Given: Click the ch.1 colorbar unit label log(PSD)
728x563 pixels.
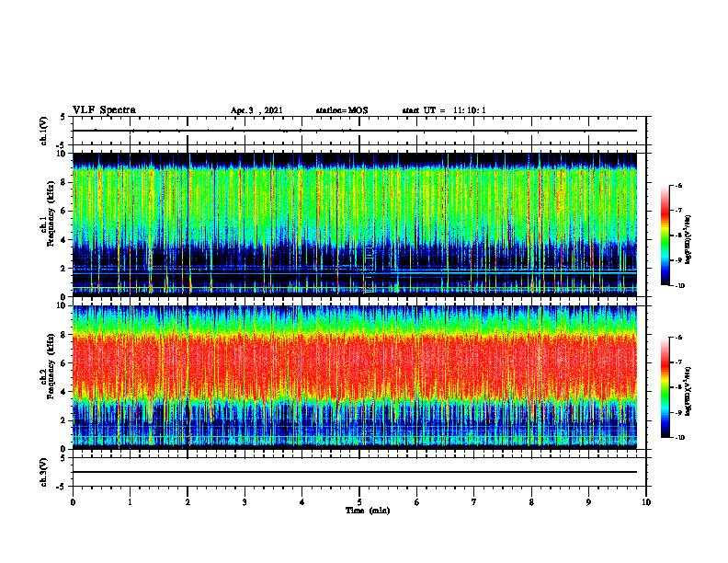Looking at the screenshot, I should (x=689, y=239).
